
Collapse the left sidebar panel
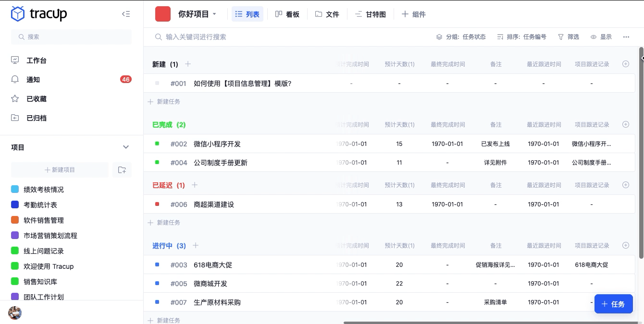click(x=126, y=14)
